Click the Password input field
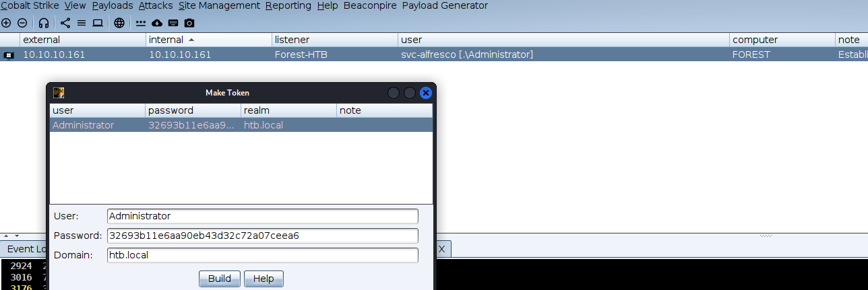Viewport: 868px width, 290px height. 263,235
